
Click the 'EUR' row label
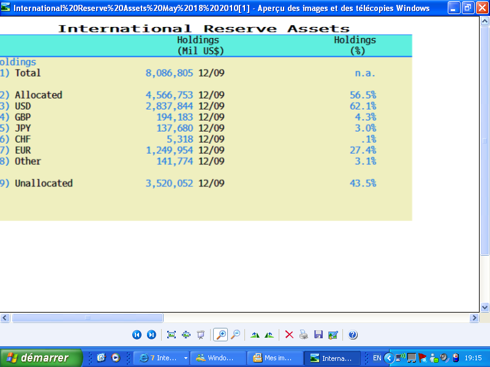click(x=23, y=150)
